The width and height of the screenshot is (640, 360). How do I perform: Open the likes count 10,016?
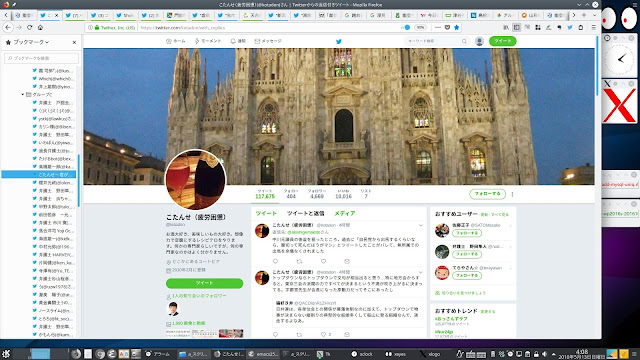click(x=343, y=194)
